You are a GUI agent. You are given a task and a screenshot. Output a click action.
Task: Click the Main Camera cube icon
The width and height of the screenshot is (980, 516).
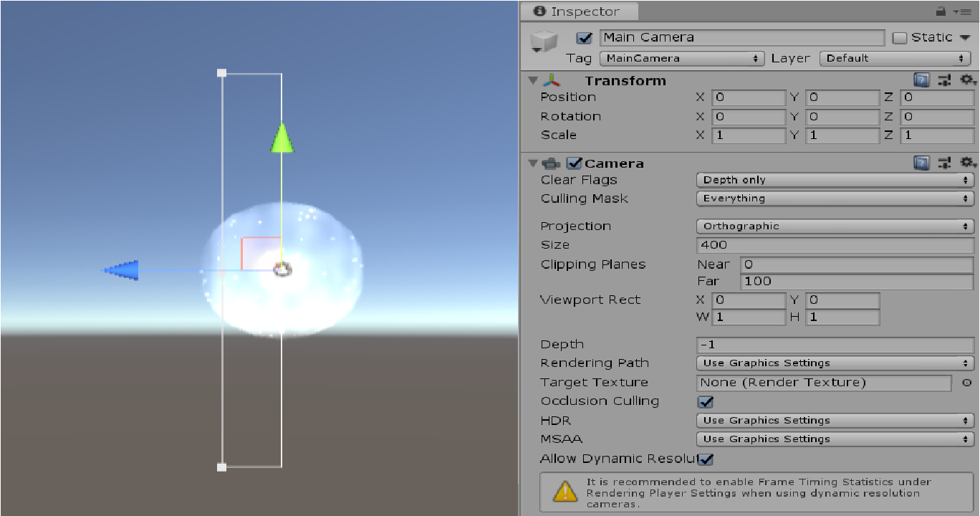pos(544,40)
